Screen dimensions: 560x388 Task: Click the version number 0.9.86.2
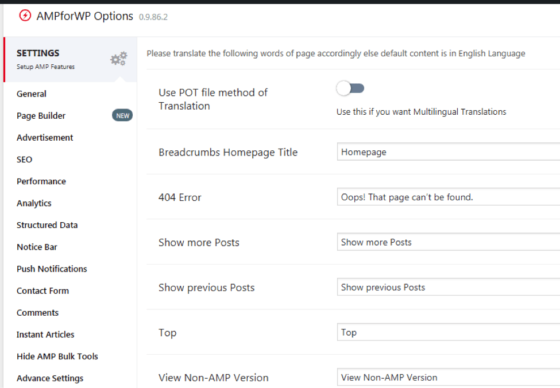coord(153,17)
